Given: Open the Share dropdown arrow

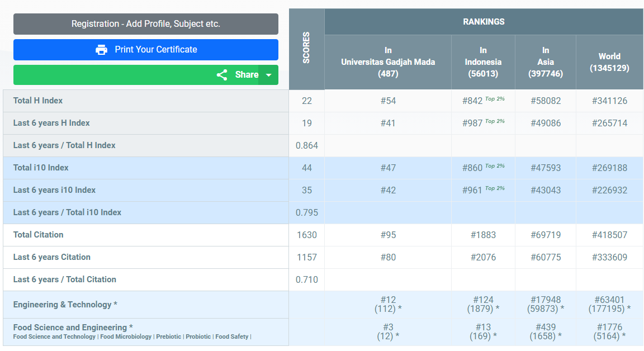Looking at the screenshot, I should point(268,75).
